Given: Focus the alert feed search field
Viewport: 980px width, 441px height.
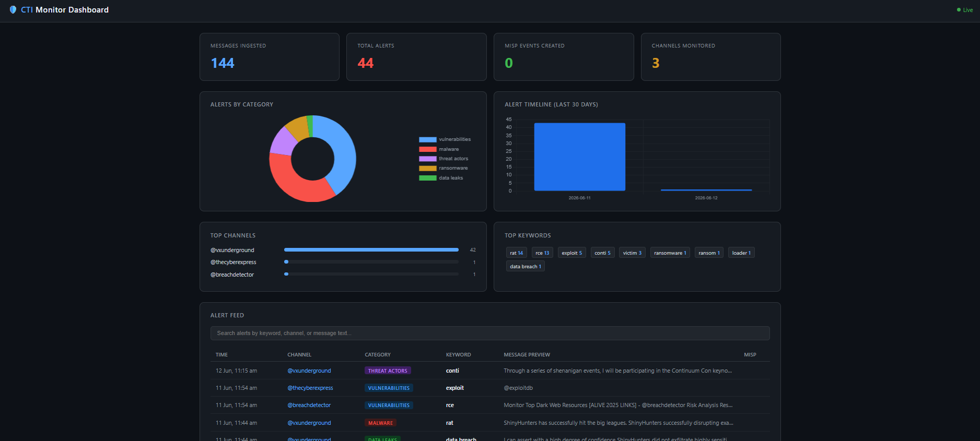Looking at the screenshot, I should point(490,333).
